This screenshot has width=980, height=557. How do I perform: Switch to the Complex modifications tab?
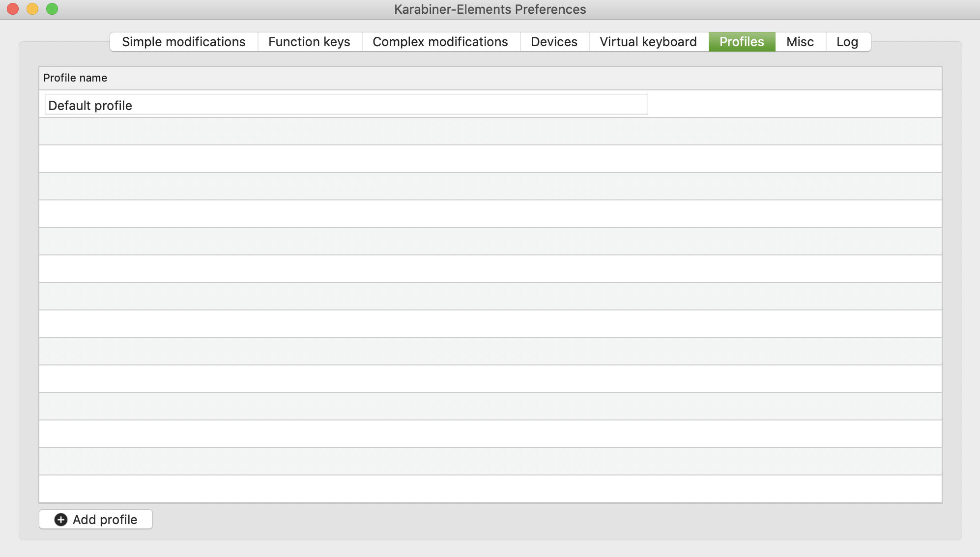click(440, 42)
